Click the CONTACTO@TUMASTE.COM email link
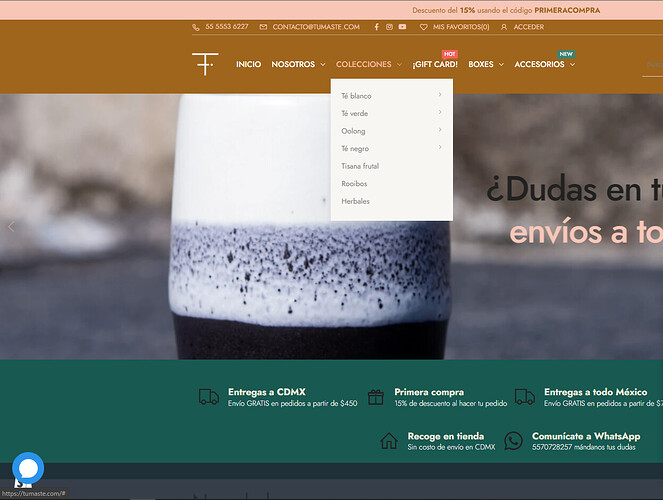Screen dimensions: 663x500 click(316, 27)
